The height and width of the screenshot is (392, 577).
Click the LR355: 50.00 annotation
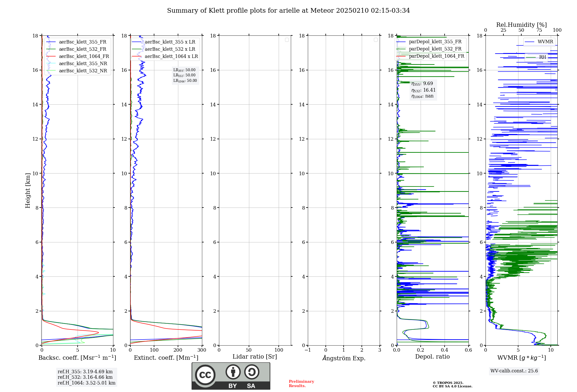(184, 70)
